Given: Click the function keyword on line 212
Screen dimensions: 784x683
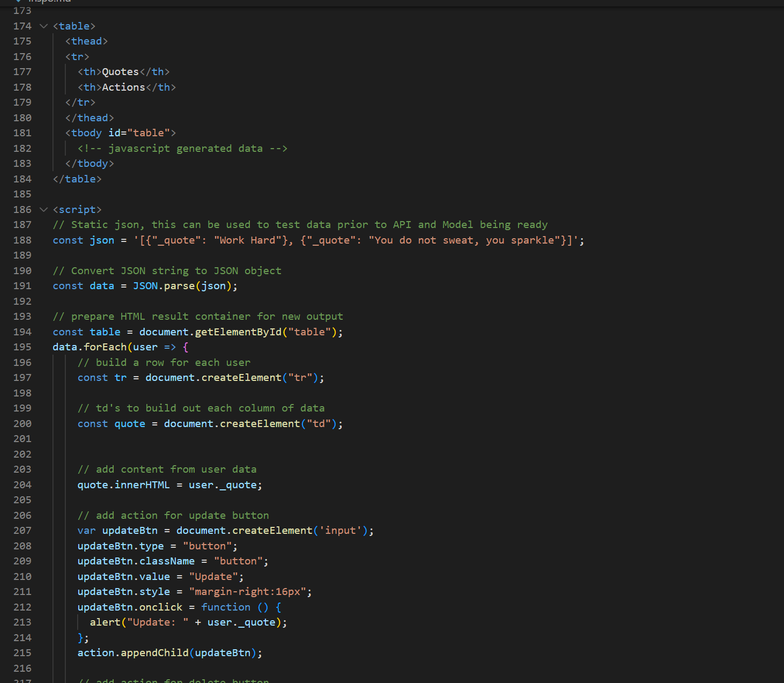Looking at the screenshot, I should point(226,607).
